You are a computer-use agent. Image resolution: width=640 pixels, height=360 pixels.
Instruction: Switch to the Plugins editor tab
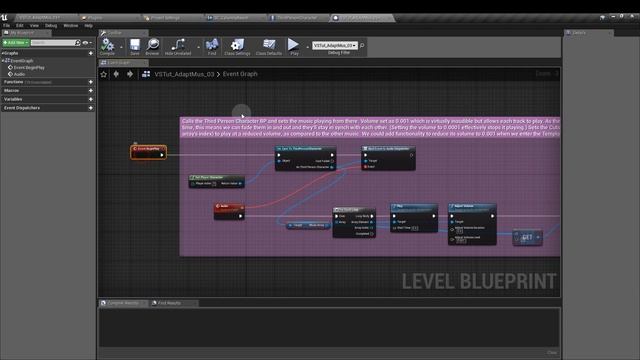point(109,18)
